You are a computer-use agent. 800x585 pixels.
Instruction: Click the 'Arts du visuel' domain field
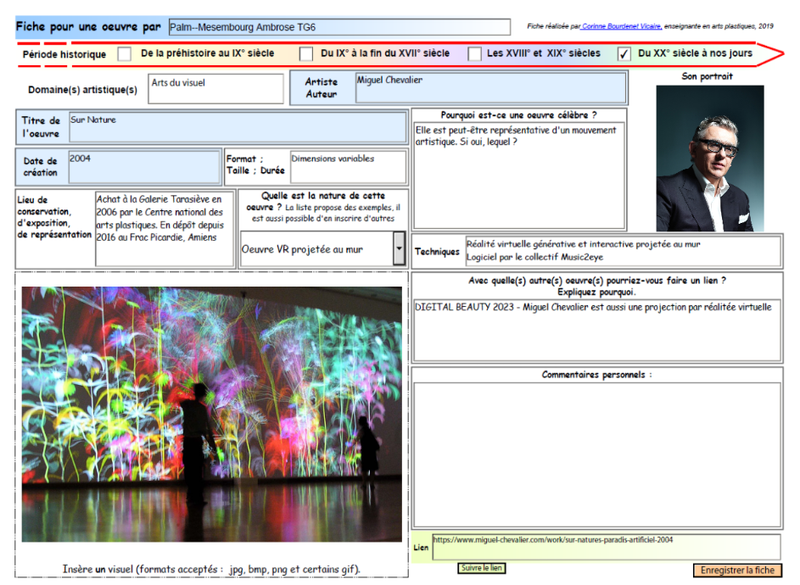click(216, 88)
